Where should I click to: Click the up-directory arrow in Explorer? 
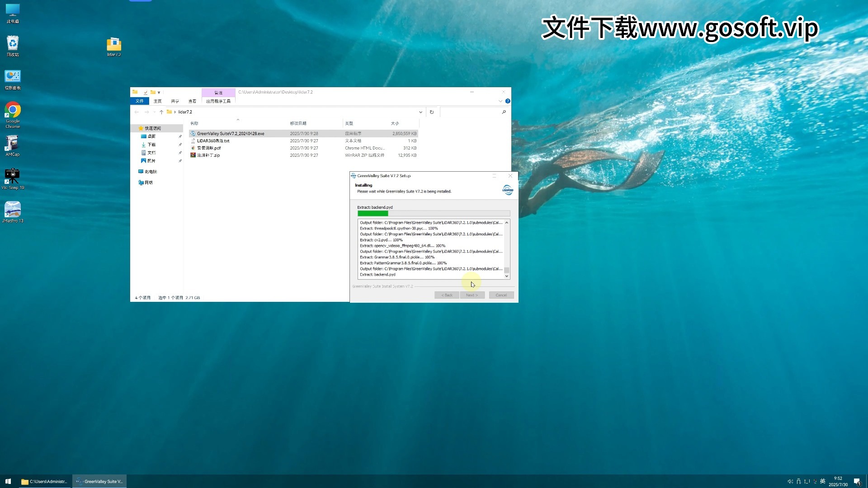click(161, 112)
